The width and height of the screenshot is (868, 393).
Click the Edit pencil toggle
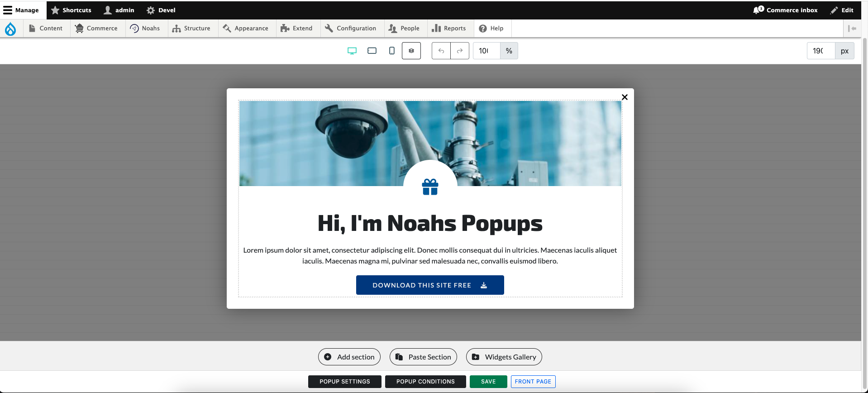pyautogui.click(x=842, y=10)
